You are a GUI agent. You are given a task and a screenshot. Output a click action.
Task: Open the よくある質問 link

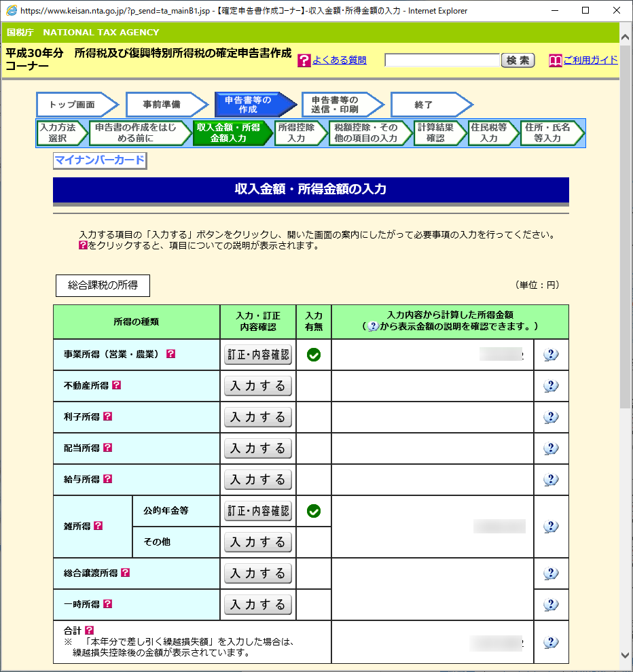pos(339,60)
